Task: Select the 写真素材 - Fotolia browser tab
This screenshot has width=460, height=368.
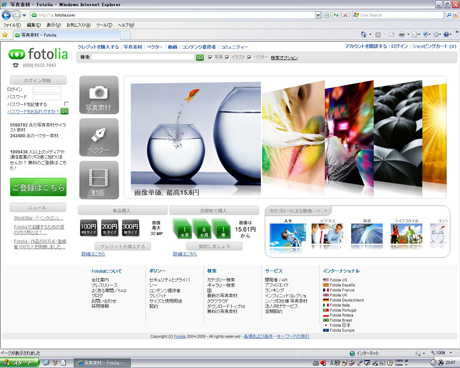Action: (66, 35)
